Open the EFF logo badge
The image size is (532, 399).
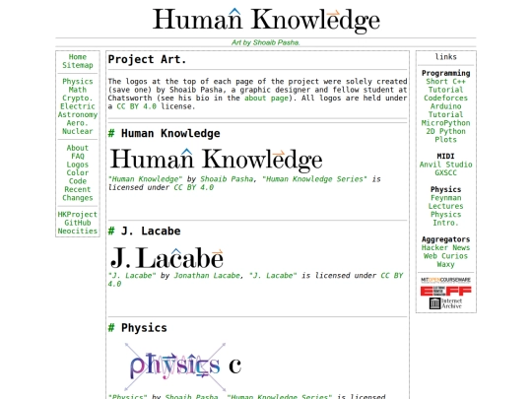click(x=445, y=291)
